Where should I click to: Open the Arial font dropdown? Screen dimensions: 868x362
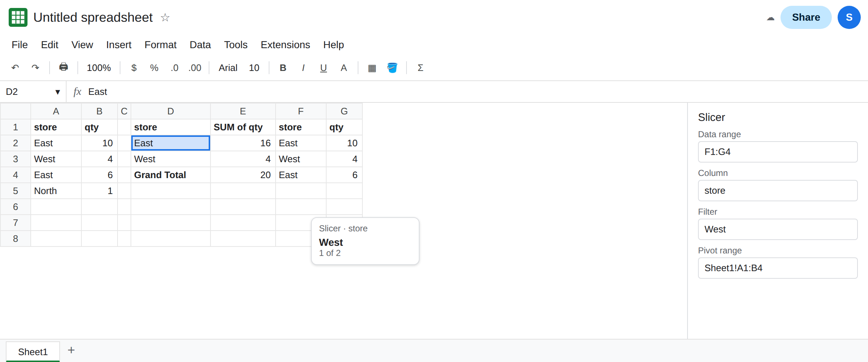tap(228, 68)
